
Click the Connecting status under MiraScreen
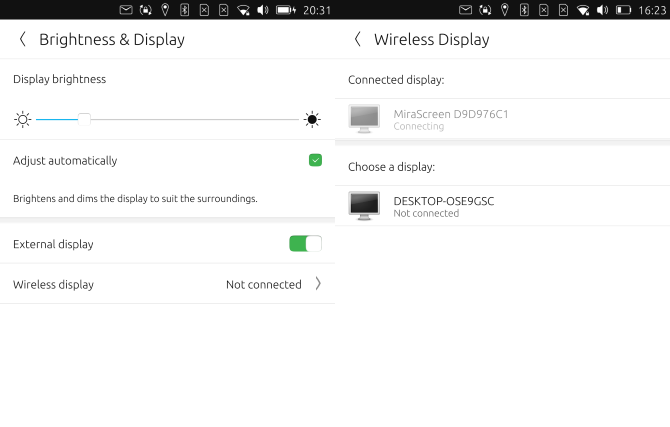(x=419, y=126)
